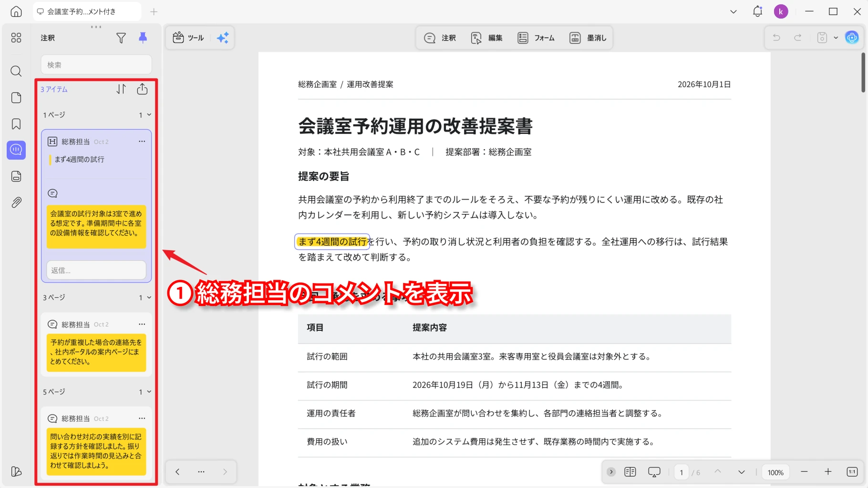Open the tab list dropdown chevron
Viewport: 868px width, 488px height.
coord(734,11)
